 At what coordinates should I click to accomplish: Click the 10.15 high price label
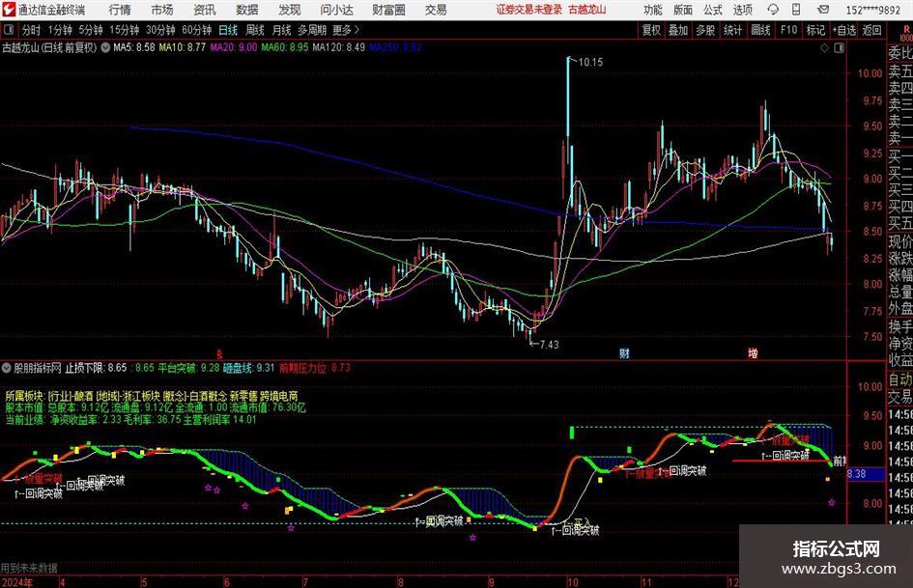click(590, 63)
